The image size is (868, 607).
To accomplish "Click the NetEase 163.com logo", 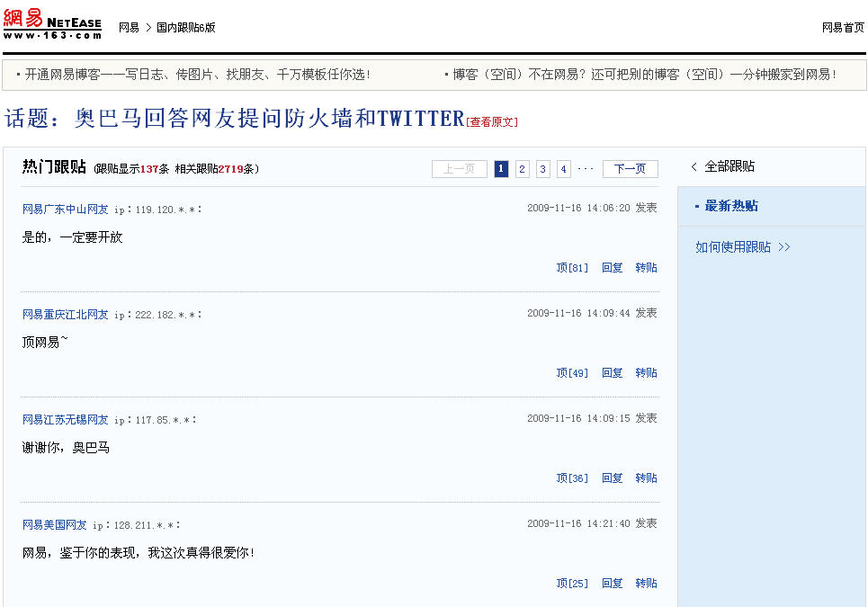I will pyautogui.click(x=52, y=24).
